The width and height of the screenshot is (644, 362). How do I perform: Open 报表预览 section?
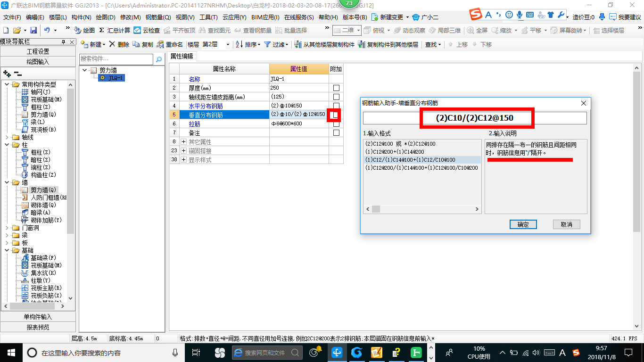point(38,327)
